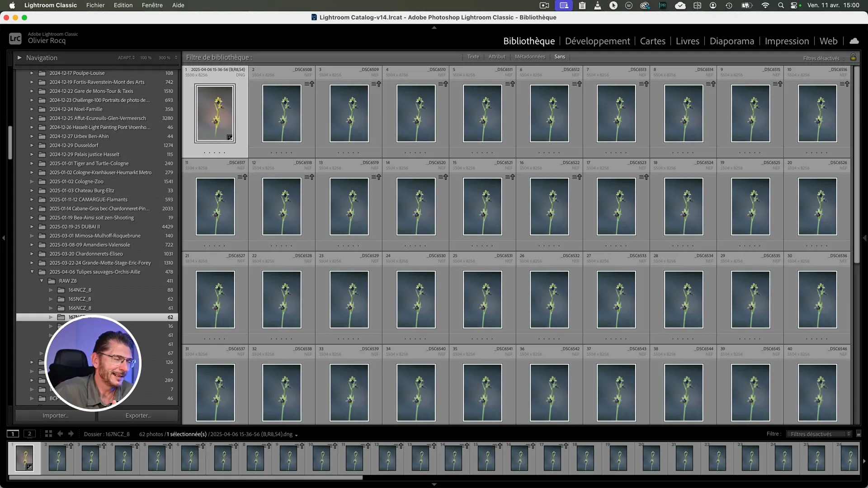Hide the top module picker panel arrow
Image resolution: width=868 pixels, height=488 pixels.
[x=434, y=28]
